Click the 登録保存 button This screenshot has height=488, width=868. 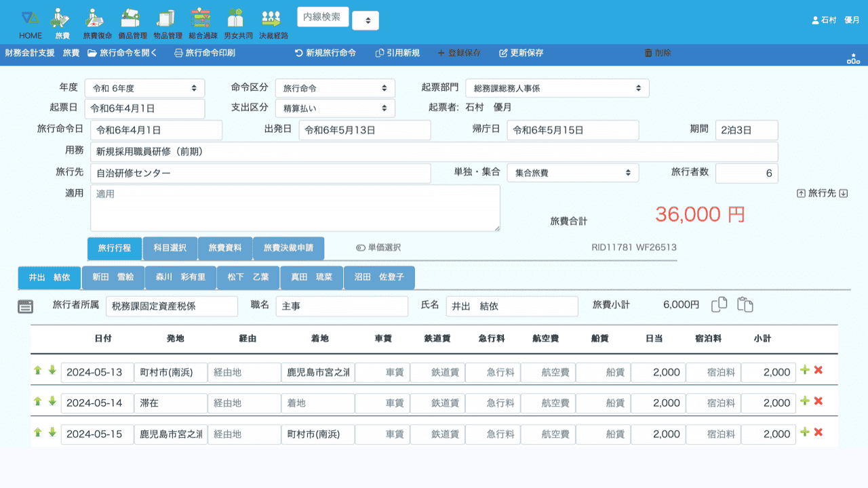[x=459, y=53]
